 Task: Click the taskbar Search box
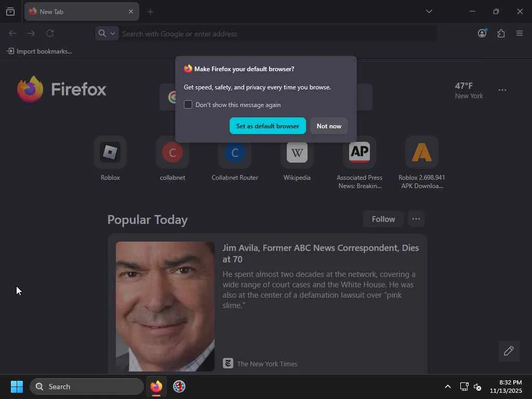[x=87, y=387]
